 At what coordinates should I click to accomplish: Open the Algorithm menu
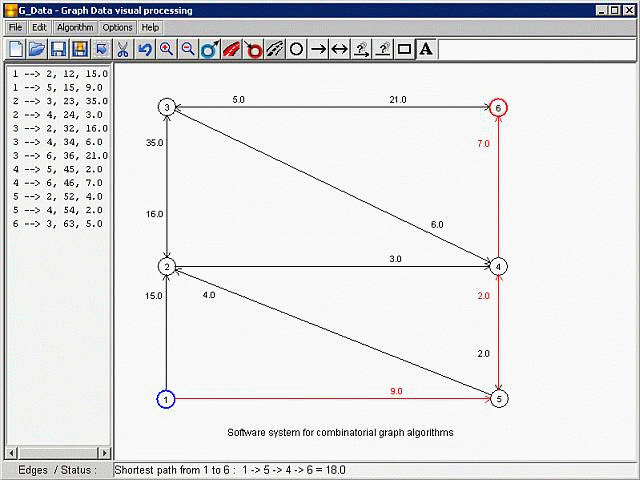click(x=75, y=27)
